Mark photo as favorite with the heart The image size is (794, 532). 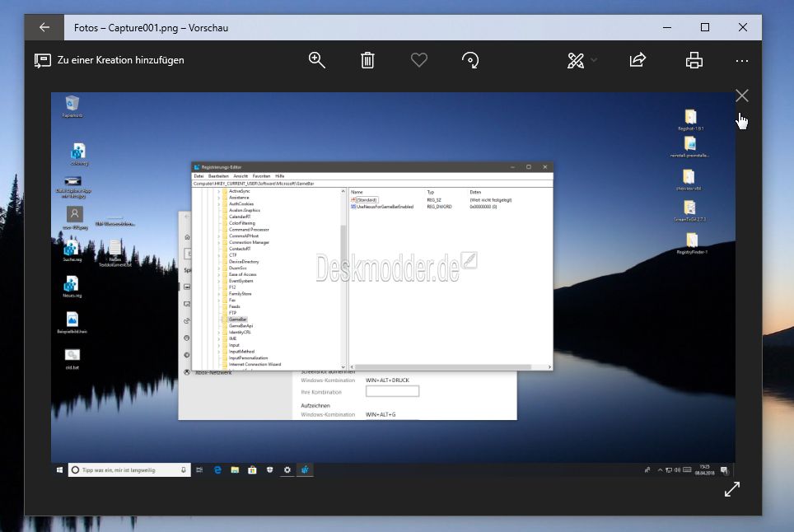point(418,60)
